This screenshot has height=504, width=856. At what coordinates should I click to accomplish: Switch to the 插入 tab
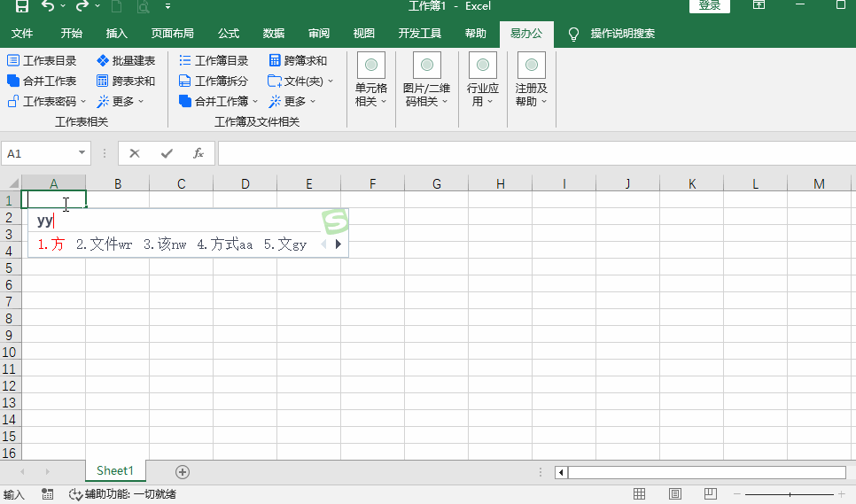pos(116,34)
